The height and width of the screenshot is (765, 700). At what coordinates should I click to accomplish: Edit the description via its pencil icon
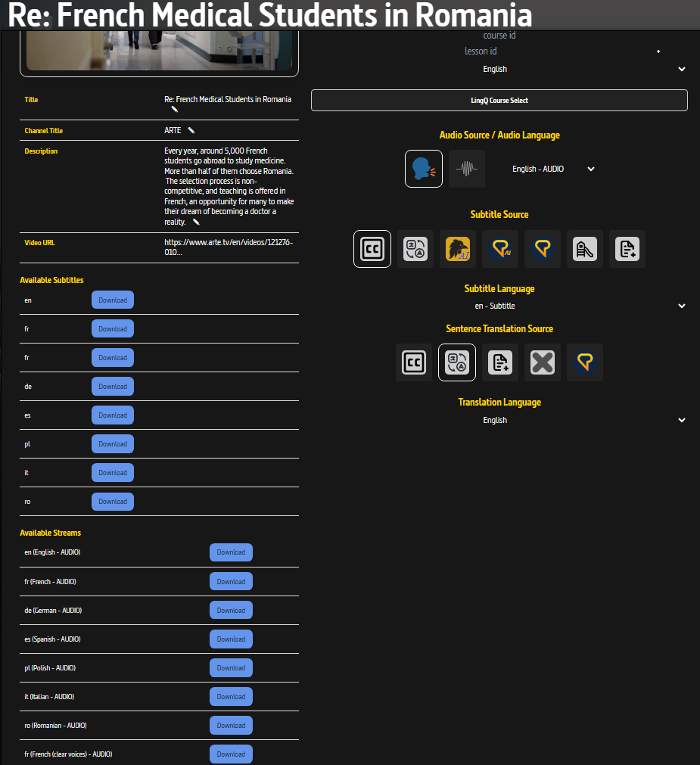point(196,222)
